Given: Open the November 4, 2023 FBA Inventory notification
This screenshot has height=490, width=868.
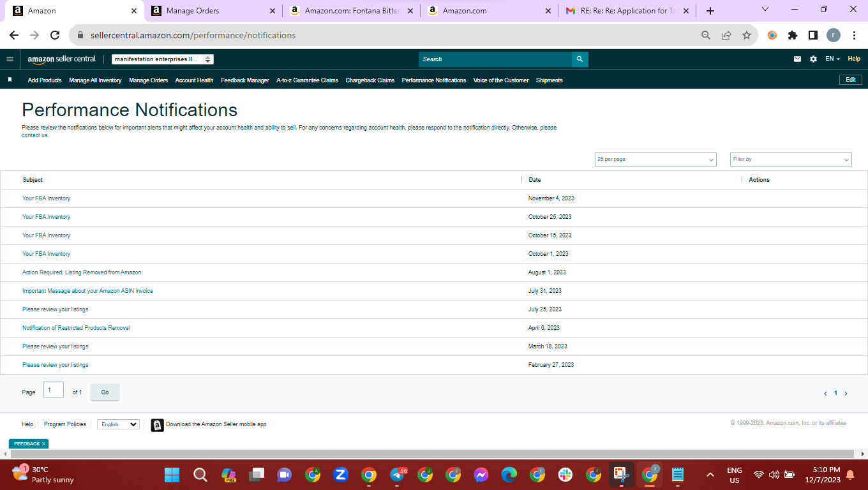Looking at the screenshot, I should click(47, 198).
